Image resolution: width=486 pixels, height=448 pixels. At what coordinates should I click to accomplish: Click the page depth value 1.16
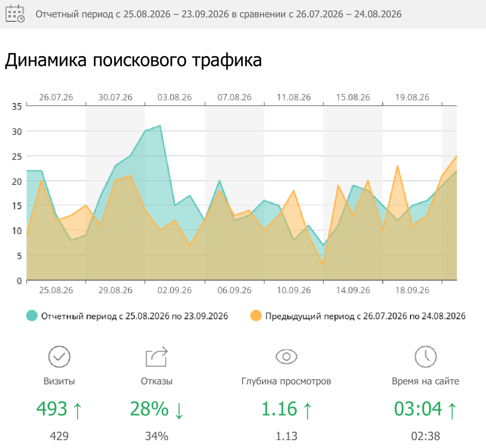tap(279, 409)
